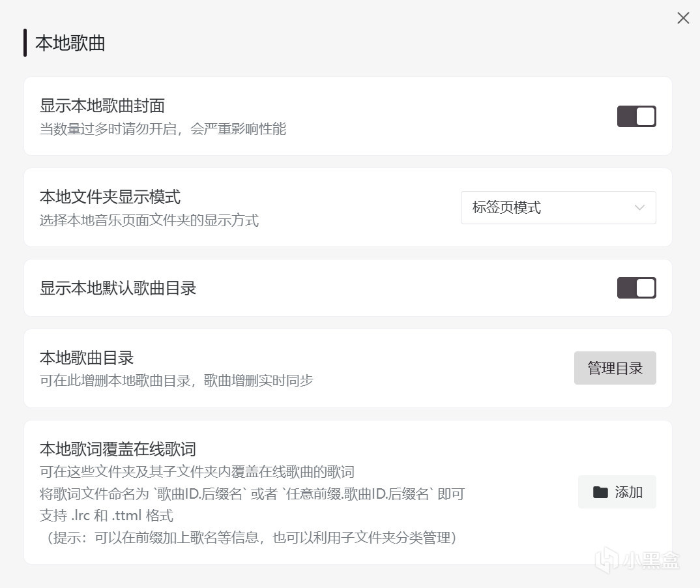The image size is (700, 588).
Task: Toggle the 显示本地歌曲封面 switch
Action: pyautogui.click(x=637, y=116)
